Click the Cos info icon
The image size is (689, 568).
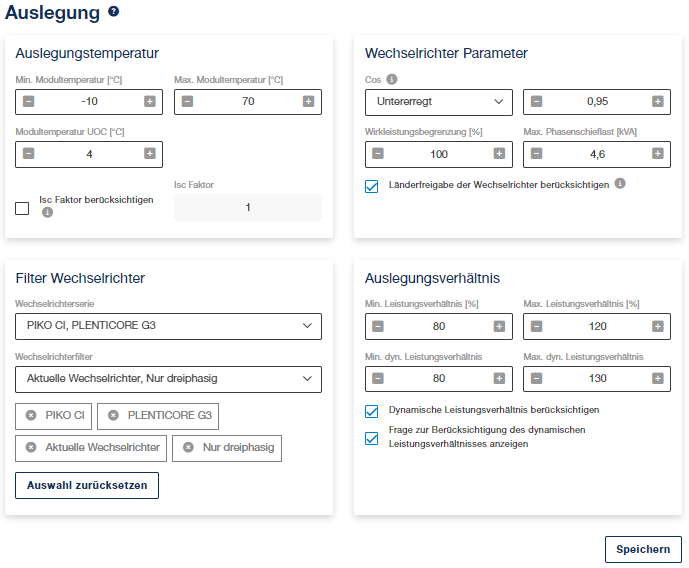pyautogui.click(x=392, y=79)
